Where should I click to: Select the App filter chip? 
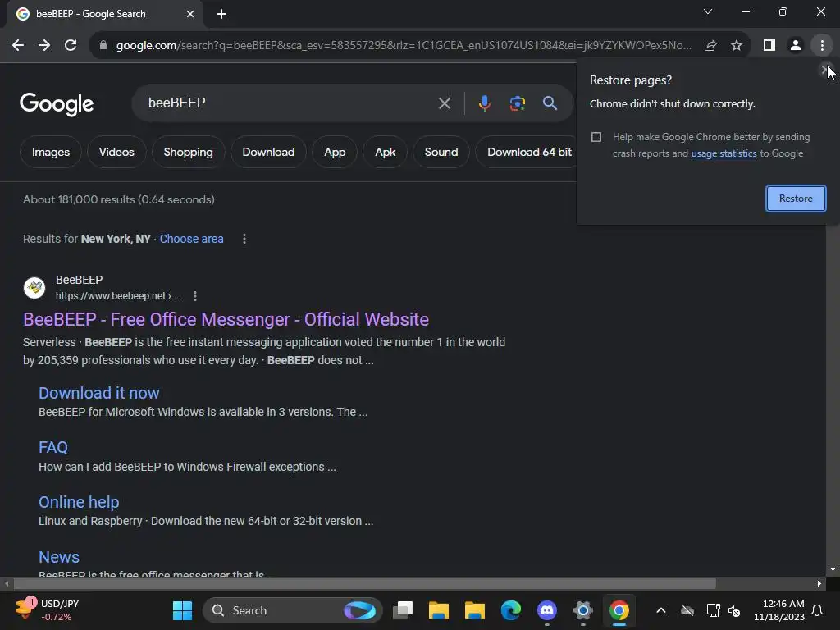pyautogui.click(x=335, y=152)
